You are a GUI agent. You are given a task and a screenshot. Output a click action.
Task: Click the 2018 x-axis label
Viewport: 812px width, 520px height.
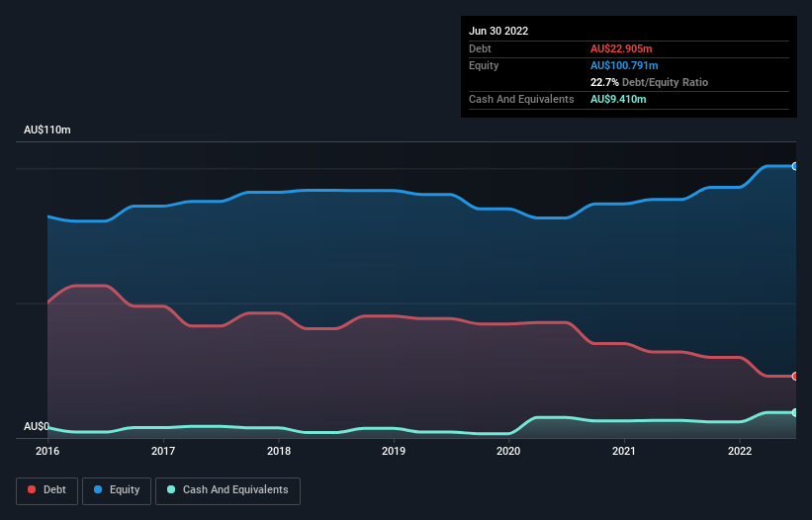tap(279, 451)
